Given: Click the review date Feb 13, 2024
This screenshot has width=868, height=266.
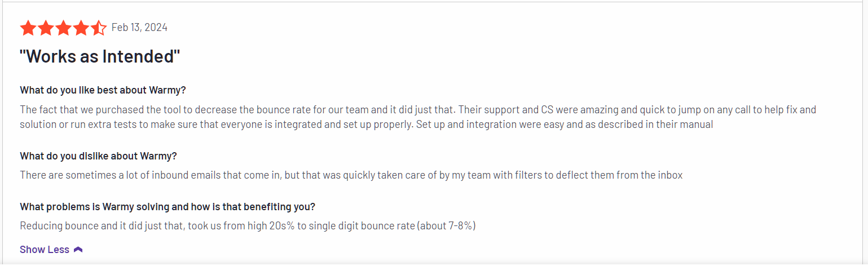Looking at the screenshot, I should [x=139, y=28].
